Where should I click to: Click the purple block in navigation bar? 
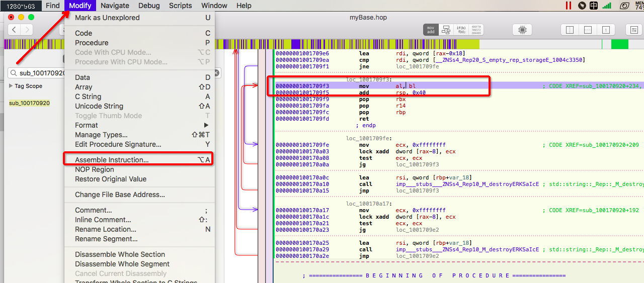[295, 44]
